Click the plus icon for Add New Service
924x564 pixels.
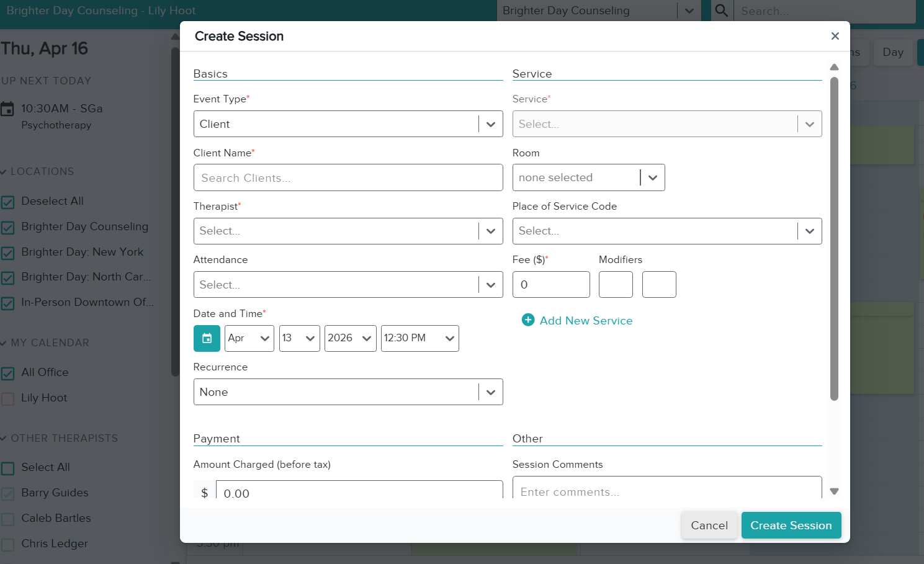528,320
